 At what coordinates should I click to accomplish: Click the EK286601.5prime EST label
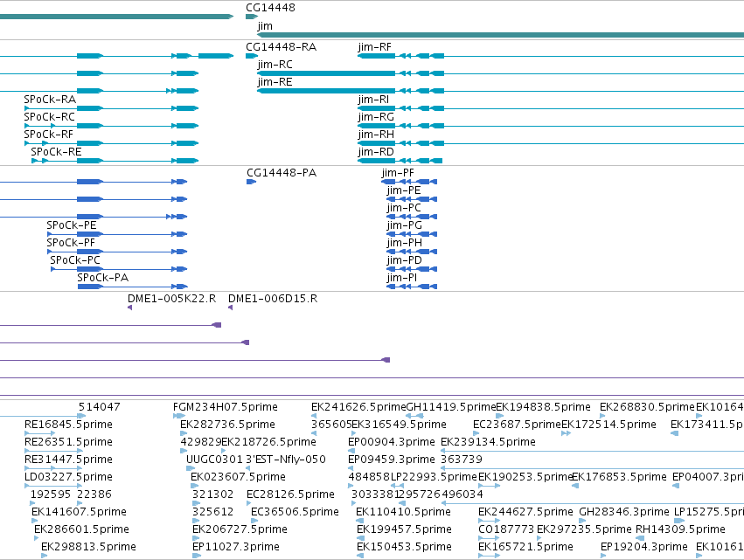(81, 529)
